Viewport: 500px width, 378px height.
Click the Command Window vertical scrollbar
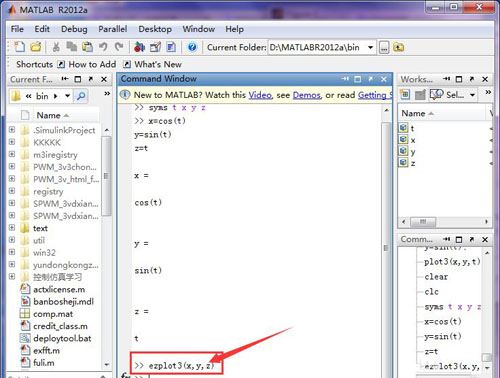(x=386, y=247)
